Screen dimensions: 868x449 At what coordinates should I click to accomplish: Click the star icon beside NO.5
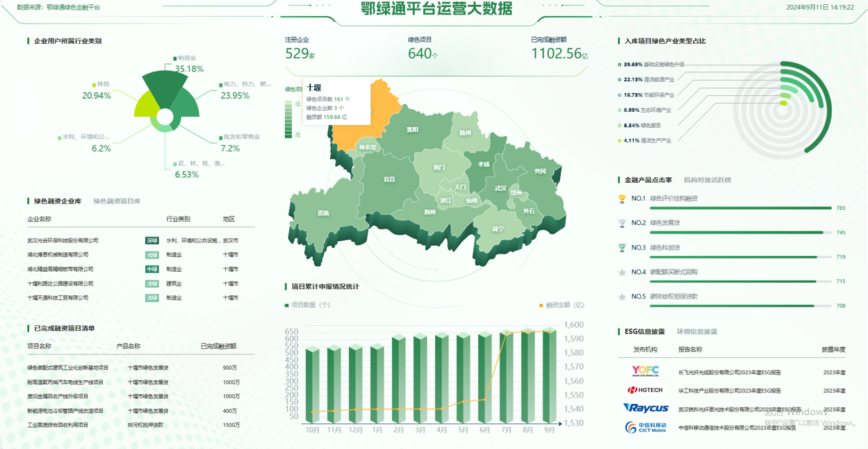point(622,297)
